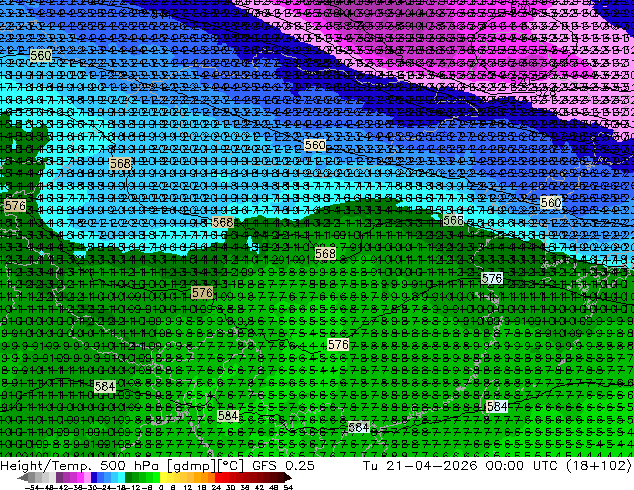Screen dimensions: 634x490
Task: Click the yellow swatch in the temperature legend
Action: (x=163, y=477)
